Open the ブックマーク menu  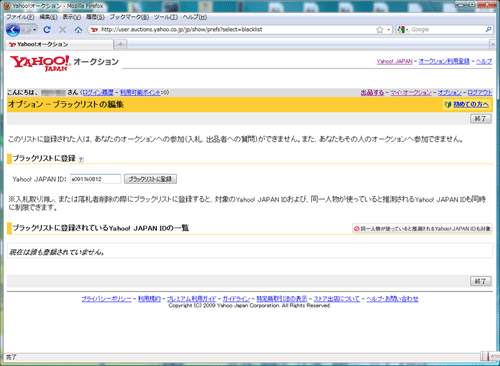pyautogui.click(x=129, y=17)
